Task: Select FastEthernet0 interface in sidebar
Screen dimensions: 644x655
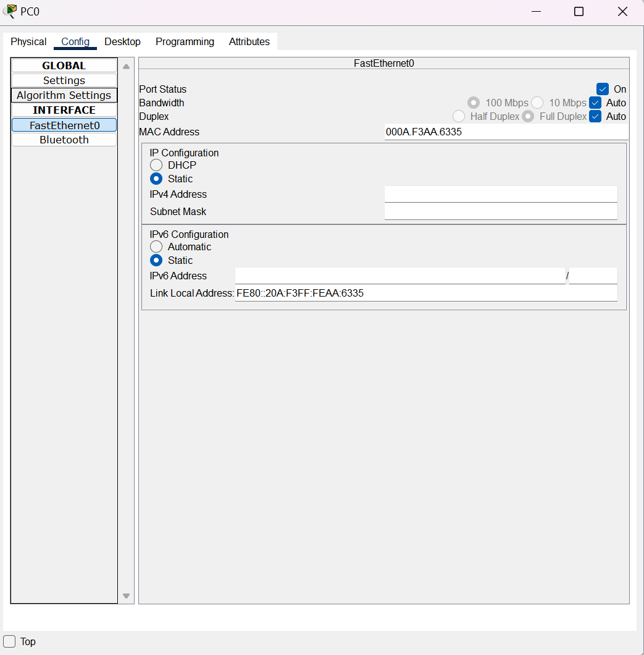Action: [x=64, y=125]
